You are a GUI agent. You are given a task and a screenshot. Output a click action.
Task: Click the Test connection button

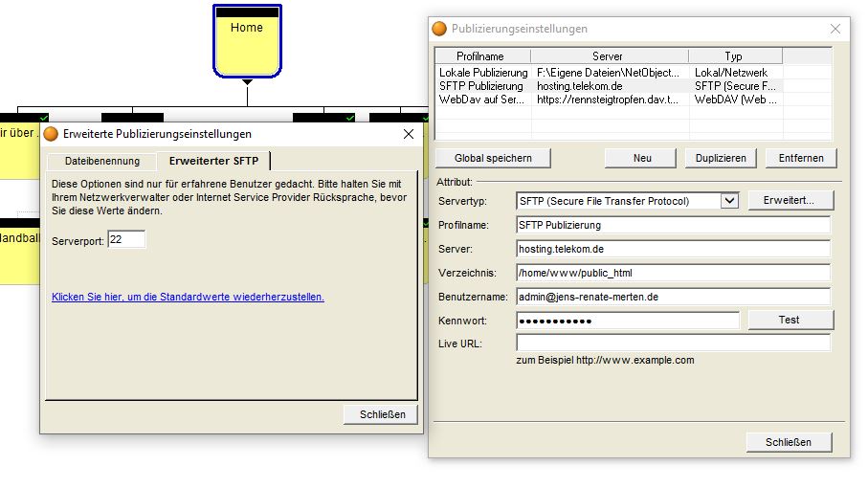click(x=790, y=320)
